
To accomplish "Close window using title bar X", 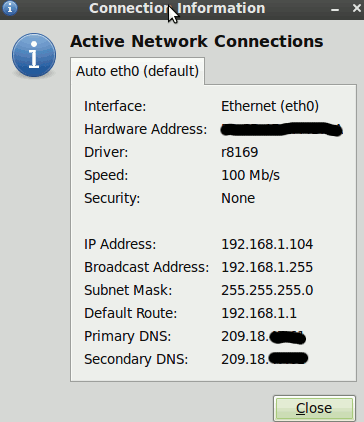I will pos(356,8).
